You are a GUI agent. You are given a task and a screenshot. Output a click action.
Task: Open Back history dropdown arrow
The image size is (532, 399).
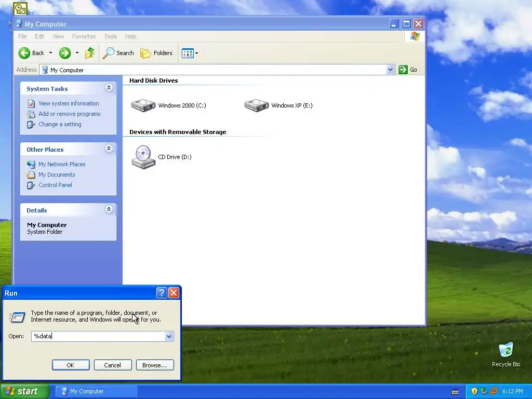pyautogui.click(x=50, y=53)
